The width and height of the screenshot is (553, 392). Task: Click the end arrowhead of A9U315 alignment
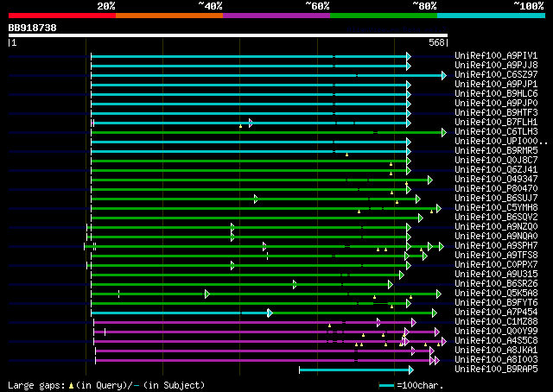[x=401, y=275]
